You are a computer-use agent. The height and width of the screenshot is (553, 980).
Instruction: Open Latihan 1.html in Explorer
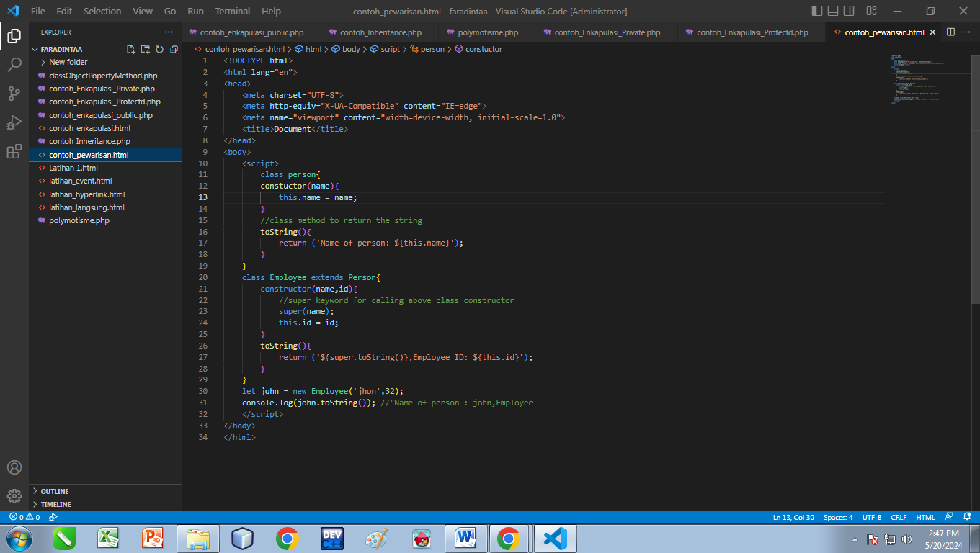pyautogui.click(x=105, y=168)
